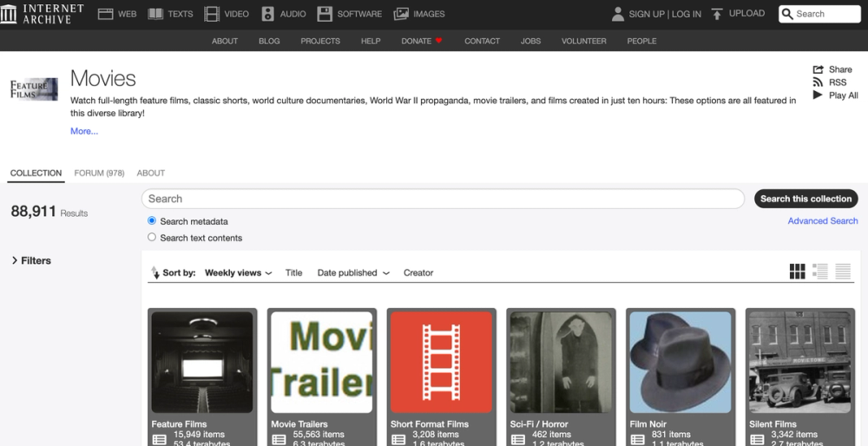
Task: Click collection icon on Movie Trailers card
Action: click(279, 439)
